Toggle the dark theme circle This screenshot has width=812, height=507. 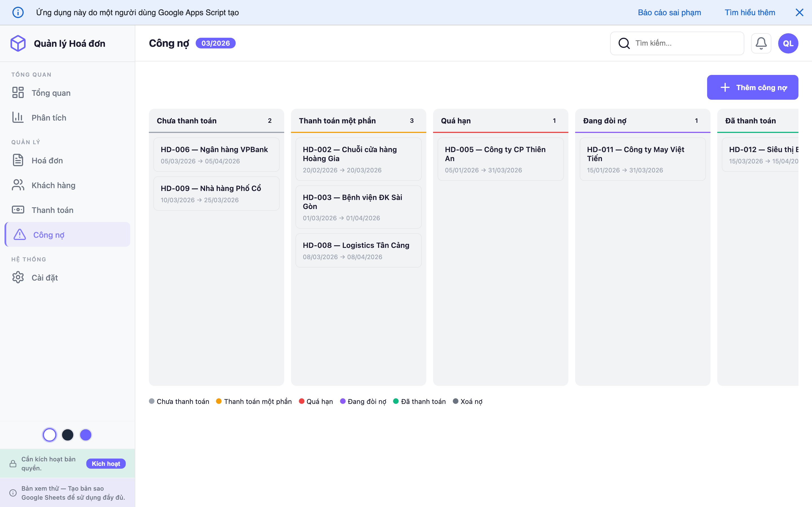click(68, 435)
